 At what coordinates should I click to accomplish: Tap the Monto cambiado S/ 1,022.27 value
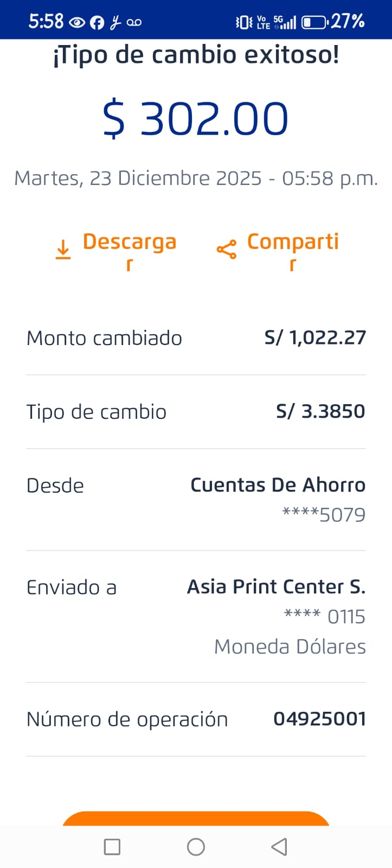(x=315, y=337)
